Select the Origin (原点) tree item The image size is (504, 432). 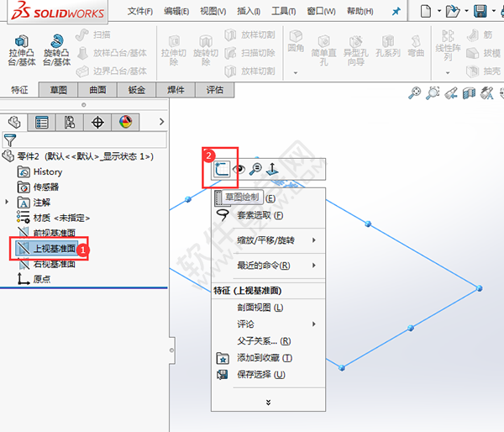tap(34, 279)
